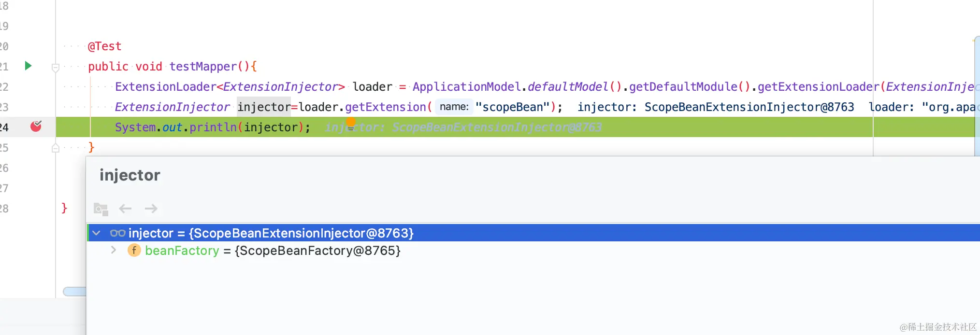Expand the beanFactory field node
980x335 pixels.
114,250
